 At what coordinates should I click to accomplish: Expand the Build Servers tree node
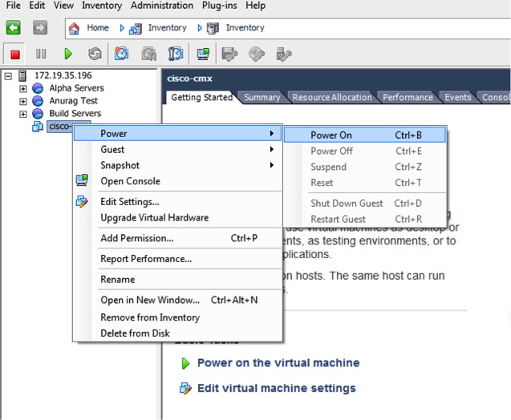(23, 114)
